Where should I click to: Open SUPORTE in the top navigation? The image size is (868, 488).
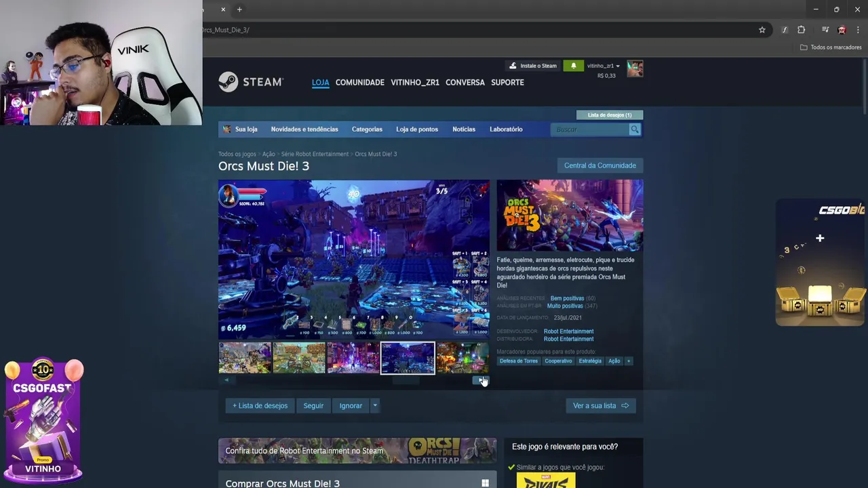click(507, 83)
